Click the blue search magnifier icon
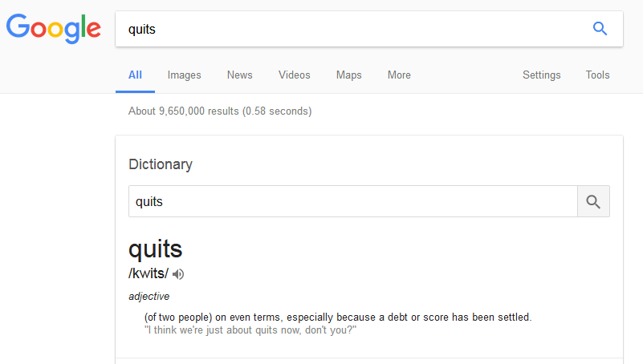This screenshot has height=364, width=643. coord(600,29)
